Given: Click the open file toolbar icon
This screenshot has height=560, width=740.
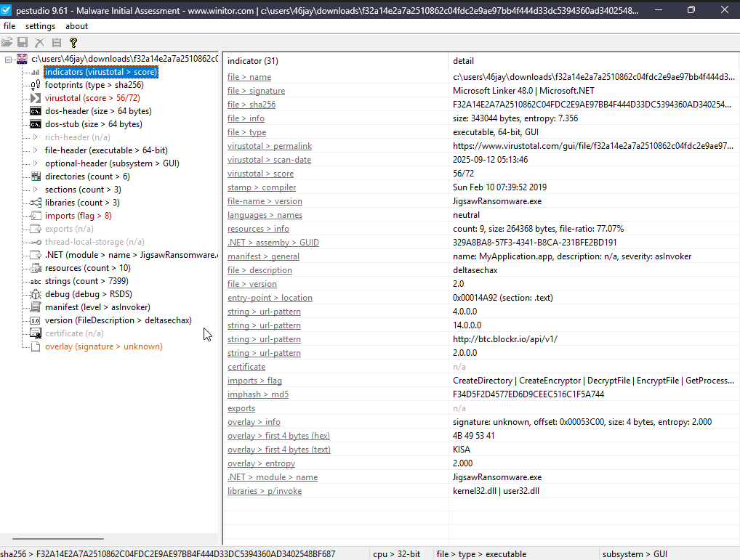Looking at the screenshot, I should [7, 42].
